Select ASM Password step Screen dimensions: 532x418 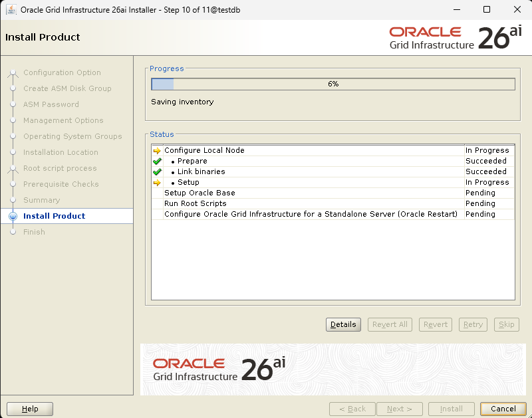point(51,104)
